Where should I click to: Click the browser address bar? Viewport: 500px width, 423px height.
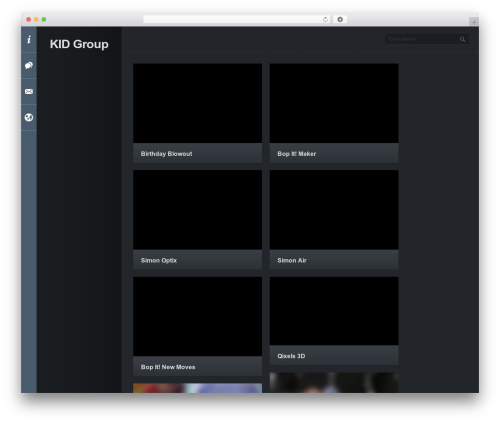pos(237,19)
